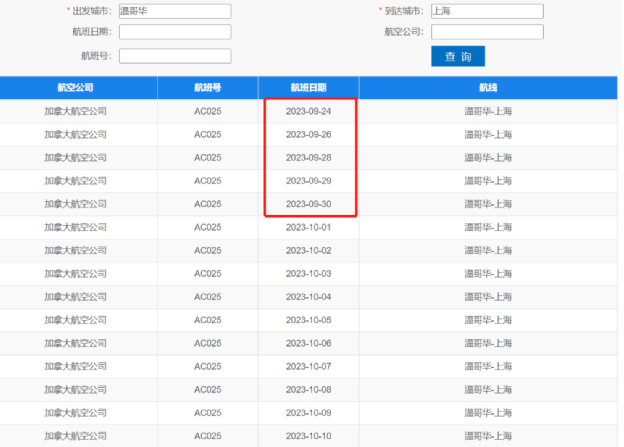
Task: Click the 航班日期 column header
Action: pyautogui.click(x=308, y=88)
